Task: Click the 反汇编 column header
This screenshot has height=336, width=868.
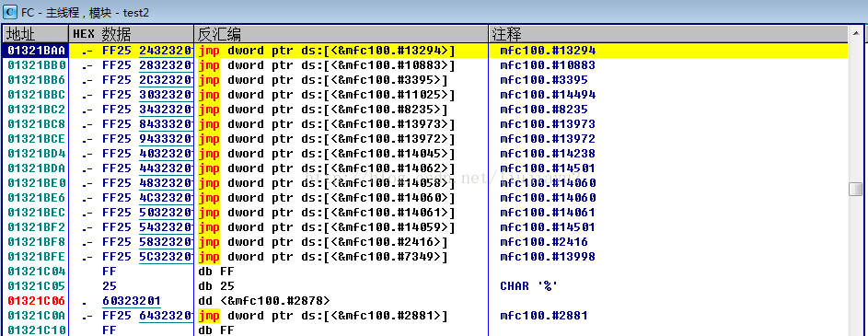Action: tap(341, 35)
